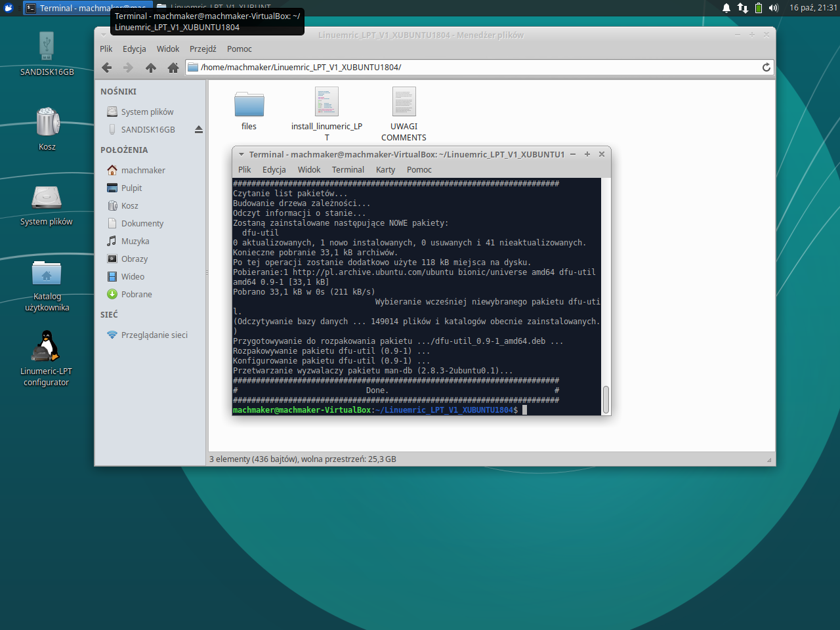Reload the folder with refresh icon
This screenshot has height=630, width=840.
pyautogui.click(x=766, y=68)
